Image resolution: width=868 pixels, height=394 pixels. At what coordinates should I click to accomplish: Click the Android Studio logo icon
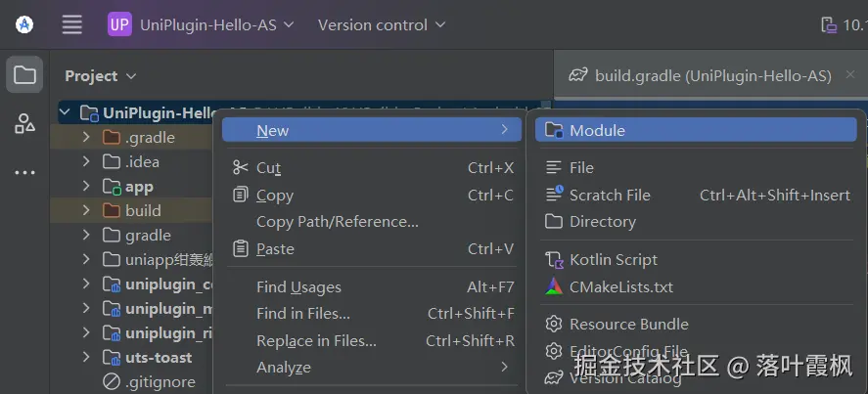(24, 25)
